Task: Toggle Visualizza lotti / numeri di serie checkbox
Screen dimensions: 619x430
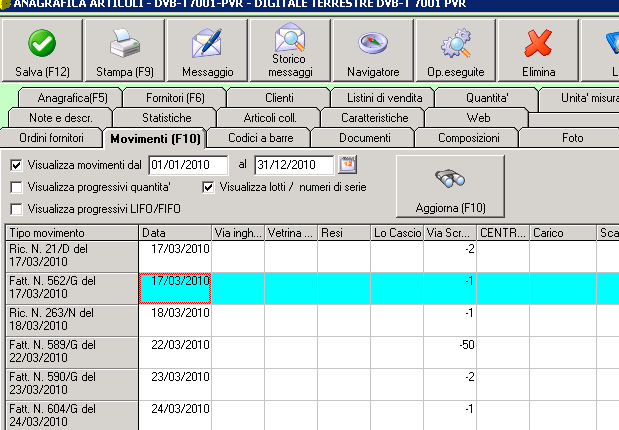Action: [208, 187]
